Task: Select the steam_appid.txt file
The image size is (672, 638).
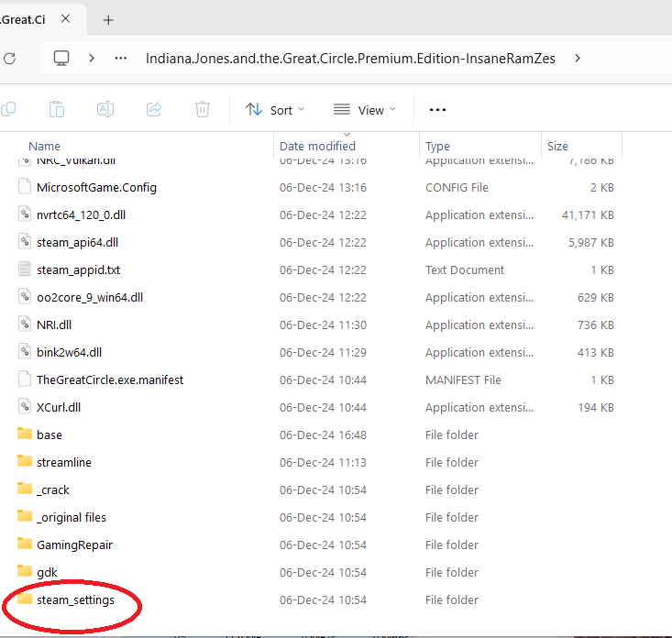Action: [78, 269]
